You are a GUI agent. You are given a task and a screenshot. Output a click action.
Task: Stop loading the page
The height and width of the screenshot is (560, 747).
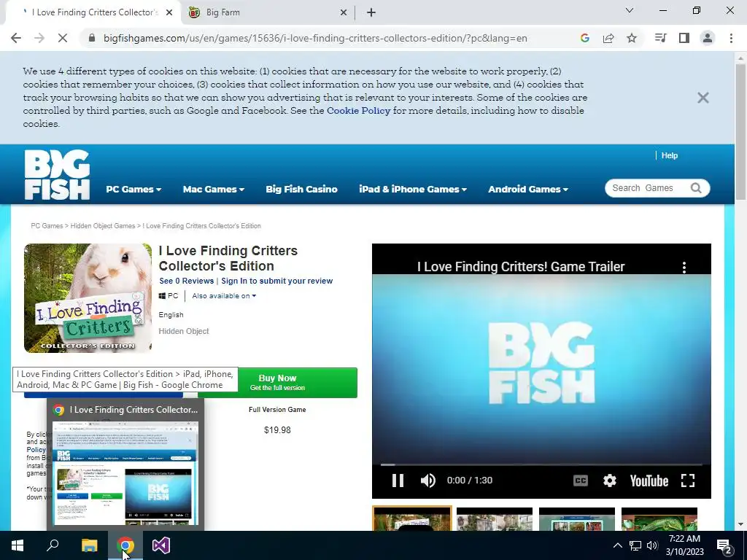point(63,38)
